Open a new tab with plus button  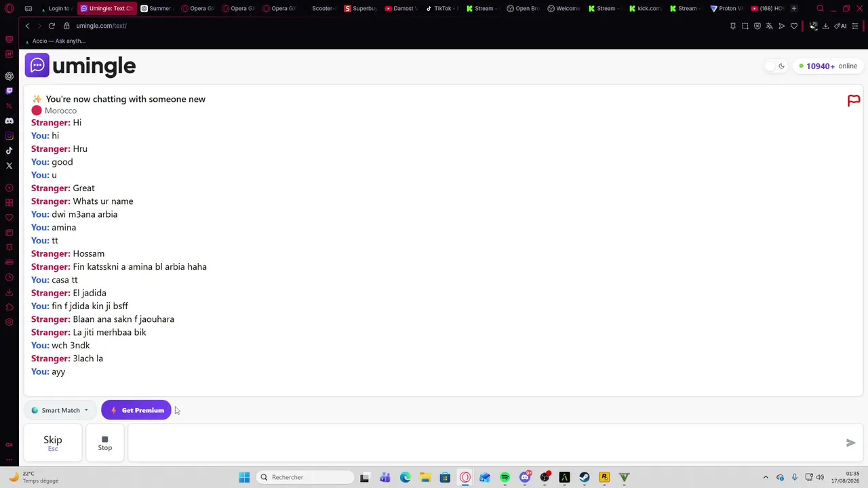tap(794, 9)
